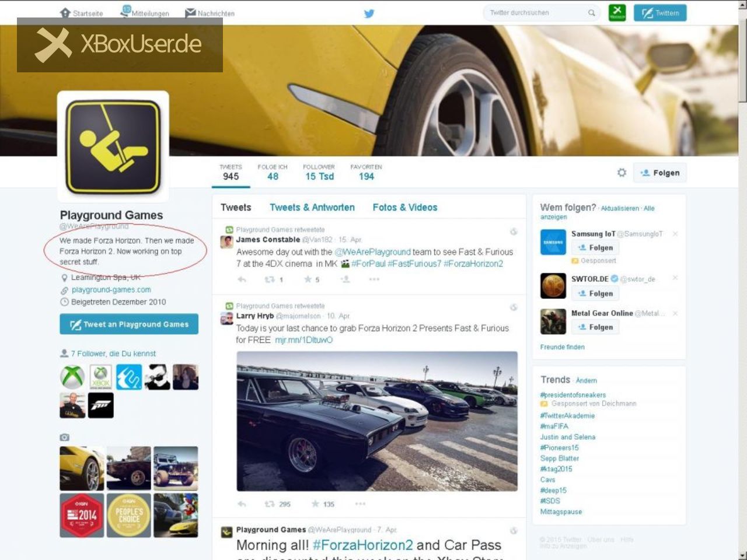The width and height of the screenshot is (747, 560).
Task: Dismiss Metal Gear Online suggestion
Action: pyautogui.click(x=675, y=313)
